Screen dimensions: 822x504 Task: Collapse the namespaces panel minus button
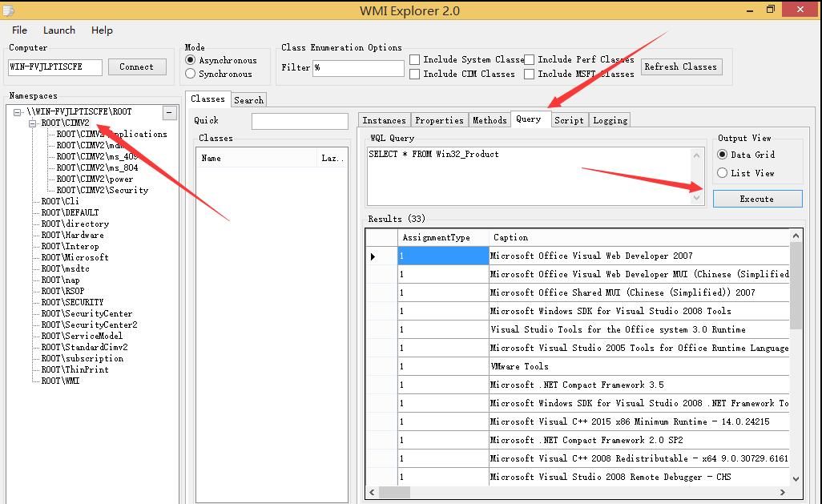pyautogui.click(x=169, y=112)
